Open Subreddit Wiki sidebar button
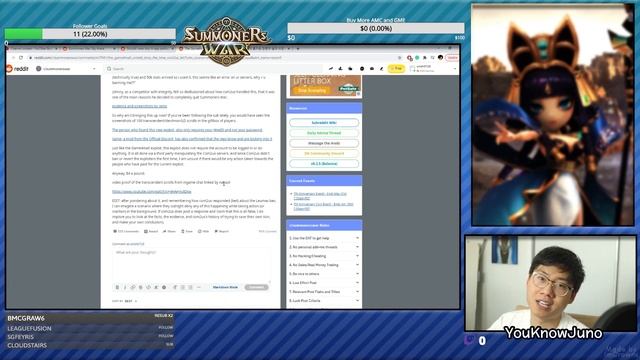Viewport: 640px width, 360px height. 324,122
